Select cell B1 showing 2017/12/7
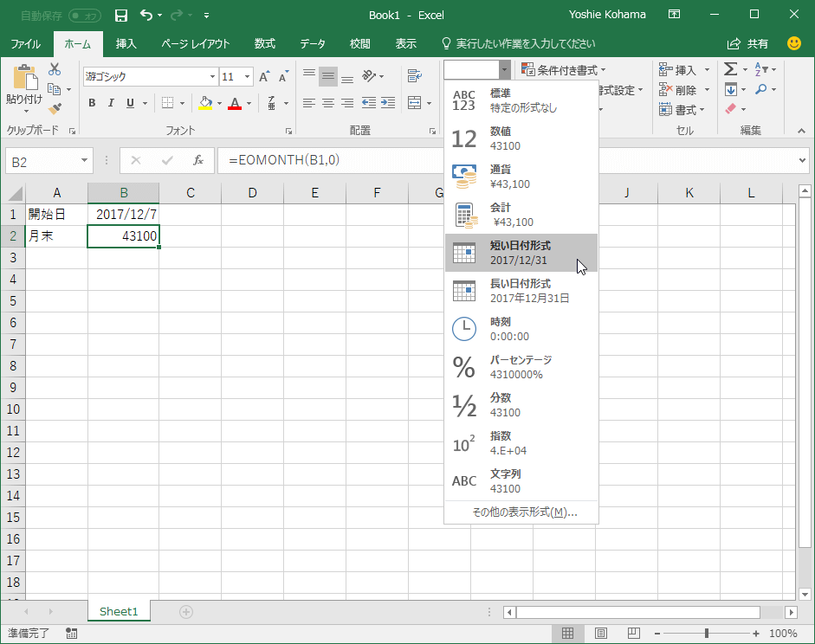This screenshot has height=644, width=815. (x=123, y=214)
